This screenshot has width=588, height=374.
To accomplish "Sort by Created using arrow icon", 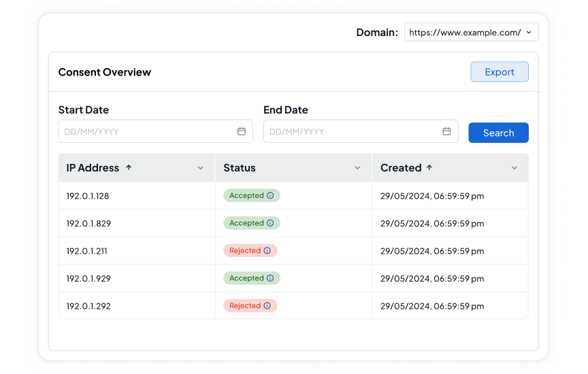I will click(429, 167).
